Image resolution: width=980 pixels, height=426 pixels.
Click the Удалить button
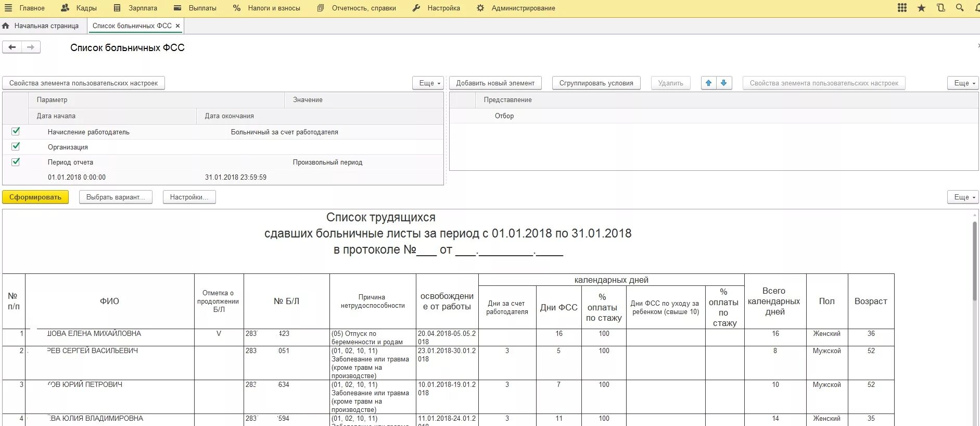pyautogui.click(x=670, y=83)
